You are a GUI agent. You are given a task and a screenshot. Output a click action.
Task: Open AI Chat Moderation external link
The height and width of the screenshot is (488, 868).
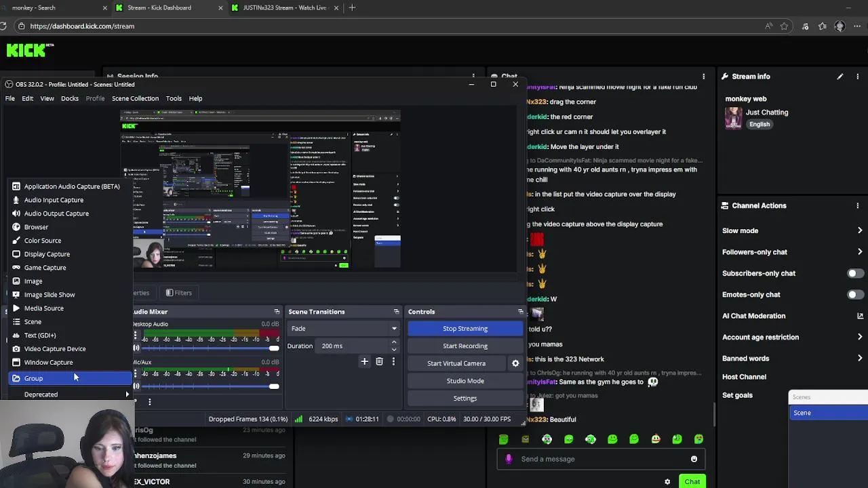(860, 316)
